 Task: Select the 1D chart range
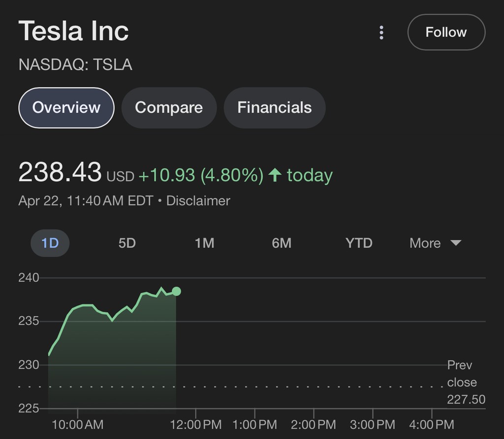[x=50, y=243]
